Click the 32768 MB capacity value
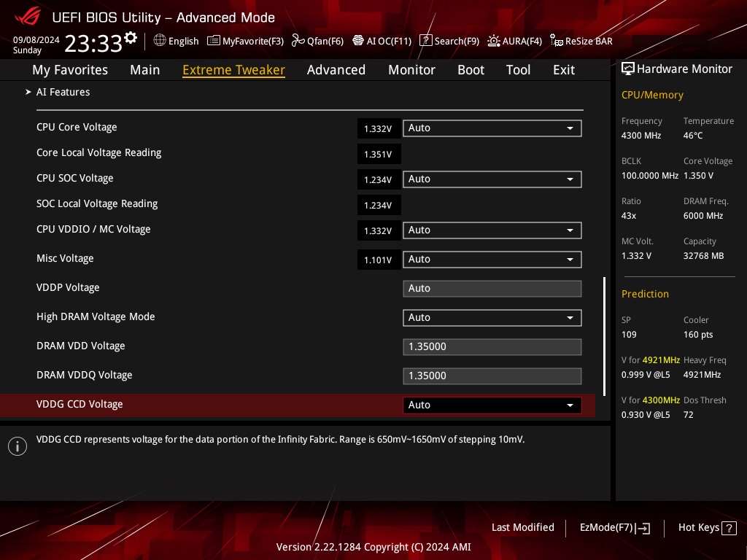Screen dimensions: 747x560 click(x=703, y=256)
